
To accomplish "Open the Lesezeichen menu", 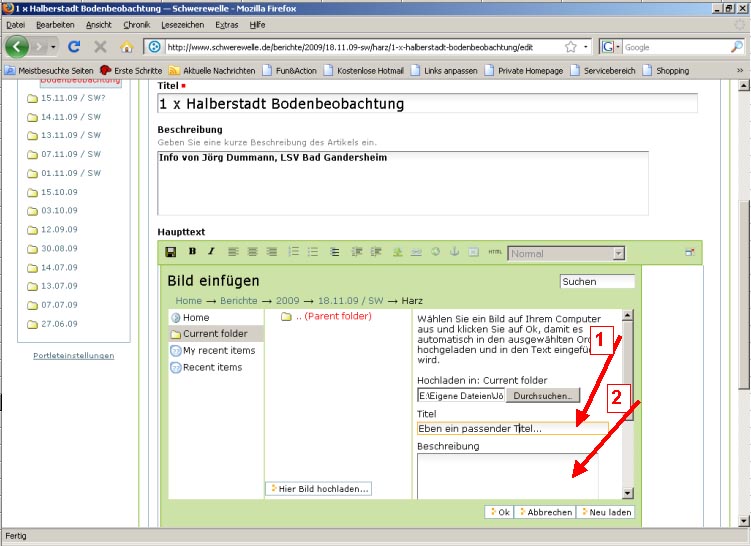I will tap(182, 24).
